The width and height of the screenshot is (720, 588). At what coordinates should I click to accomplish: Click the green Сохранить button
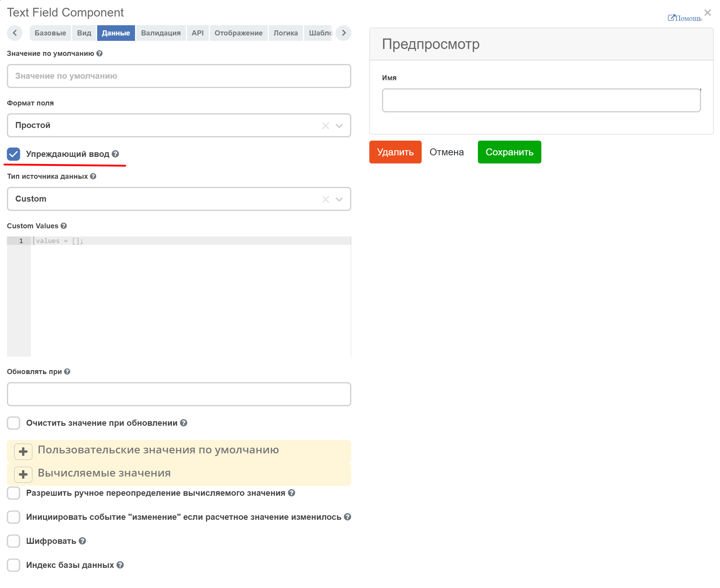click(509, 152)
